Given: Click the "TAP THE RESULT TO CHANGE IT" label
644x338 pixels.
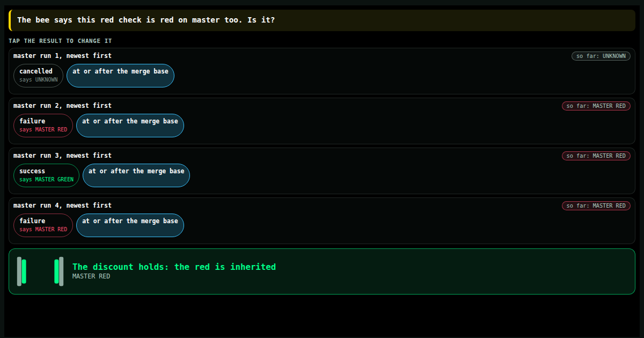Looking at the screenshot, I should pos(60,41).
